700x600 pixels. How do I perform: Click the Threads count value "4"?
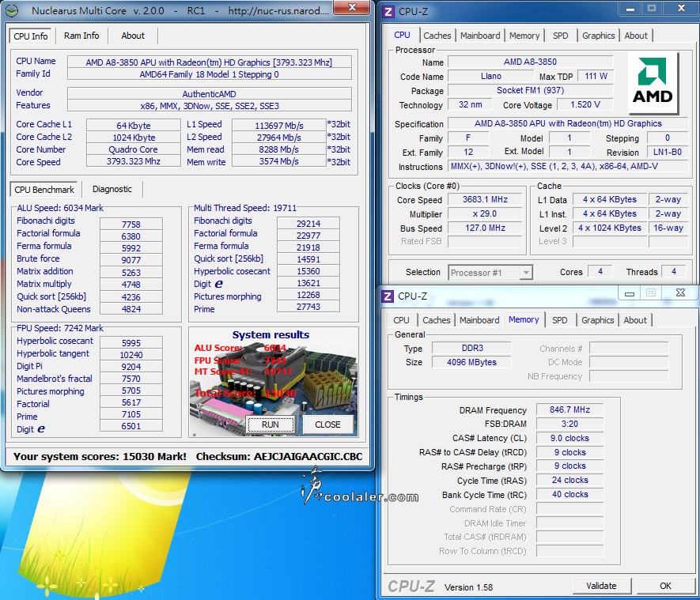pos(674,271)
